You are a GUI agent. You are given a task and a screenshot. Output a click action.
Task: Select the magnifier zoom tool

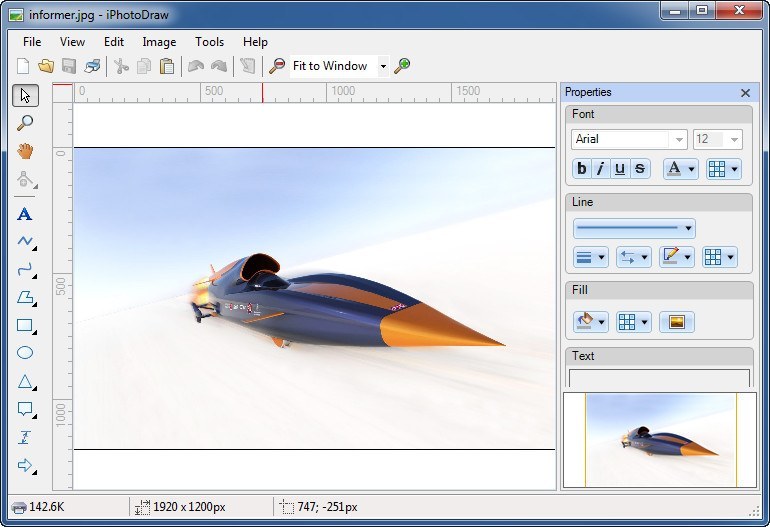[x=25, y=123]
